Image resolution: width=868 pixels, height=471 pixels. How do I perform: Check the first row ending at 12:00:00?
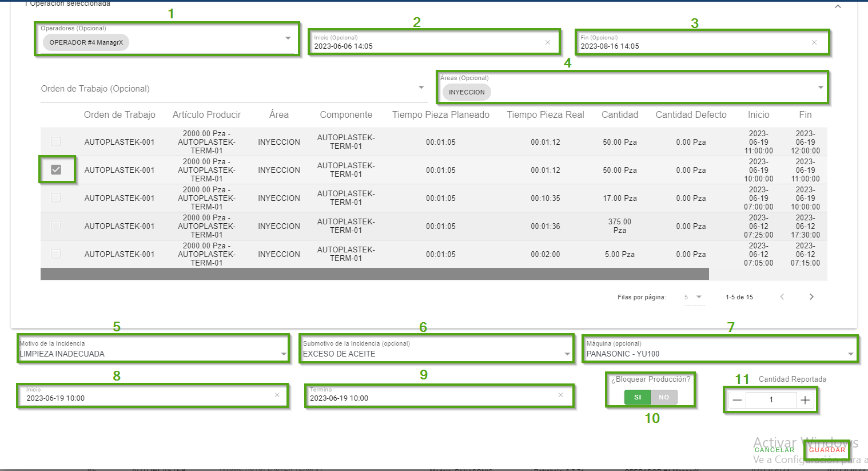tap(56, 141)
